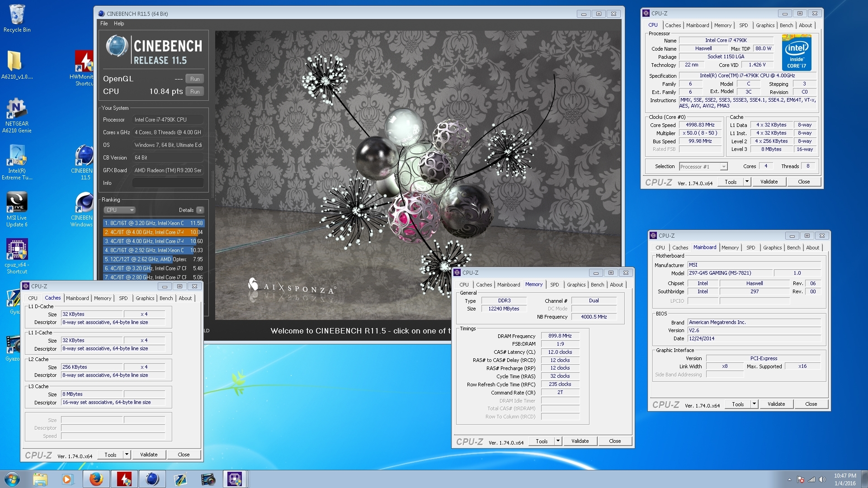Switch to Cinebench taskbar icon
The width and height of the screenshot is (868, 488).
click(x=152, y=479)
